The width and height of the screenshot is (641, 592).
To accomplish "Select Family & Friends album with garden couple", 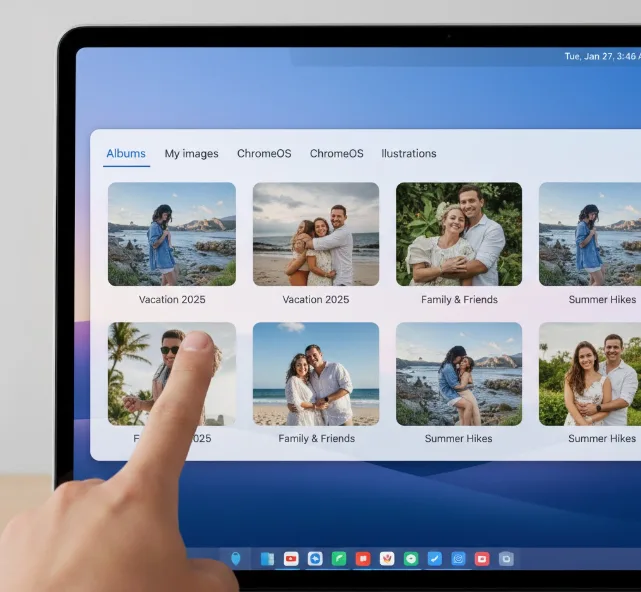I will (459, 234).
